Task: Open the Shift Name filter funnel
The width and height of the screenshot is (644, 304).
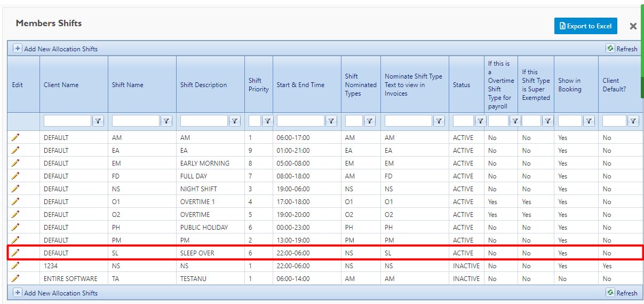Action: (166, 121)
